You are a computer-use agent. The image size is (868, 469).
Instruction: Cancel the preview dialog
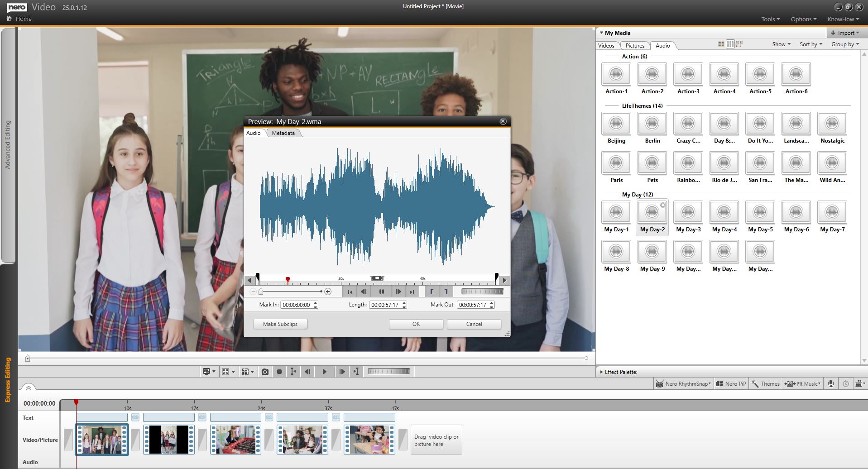(474, 324)
